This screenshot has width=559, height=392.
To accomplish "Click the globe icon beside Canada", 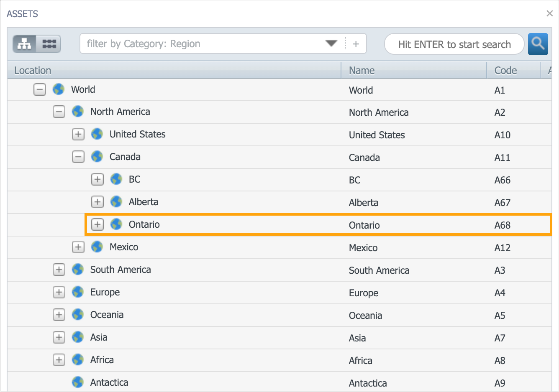I will tap(97, 157).
